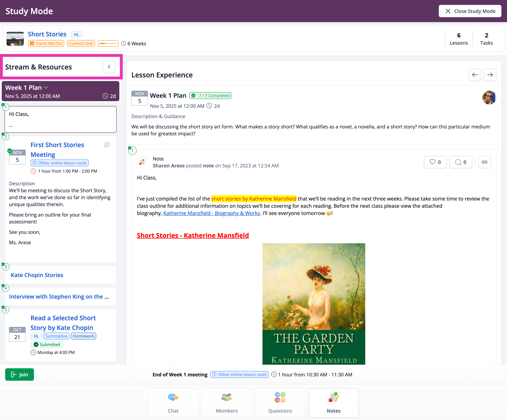Click the unit progress bar
The width and height of the screenshot is (507, 420).
[x=108, y=43]
